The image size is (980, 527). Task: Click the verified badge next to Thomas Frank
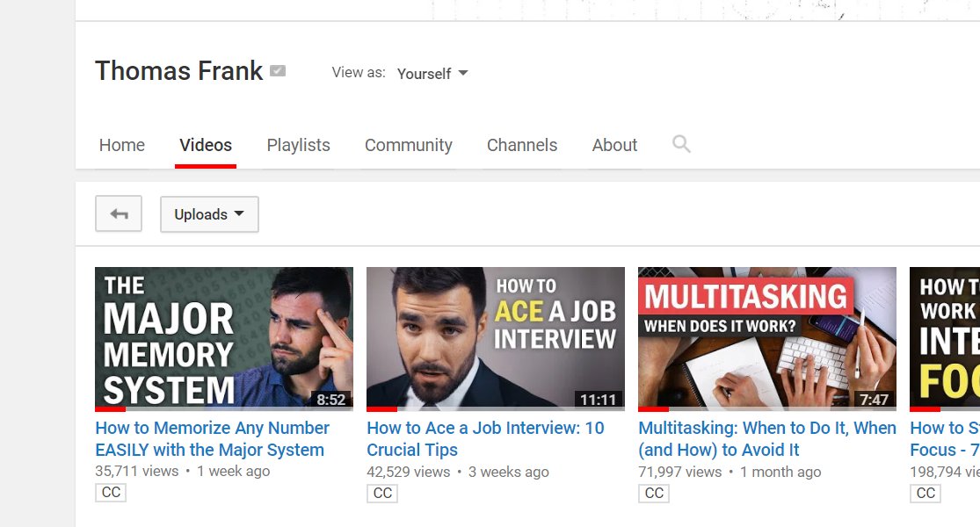[278, 71]
